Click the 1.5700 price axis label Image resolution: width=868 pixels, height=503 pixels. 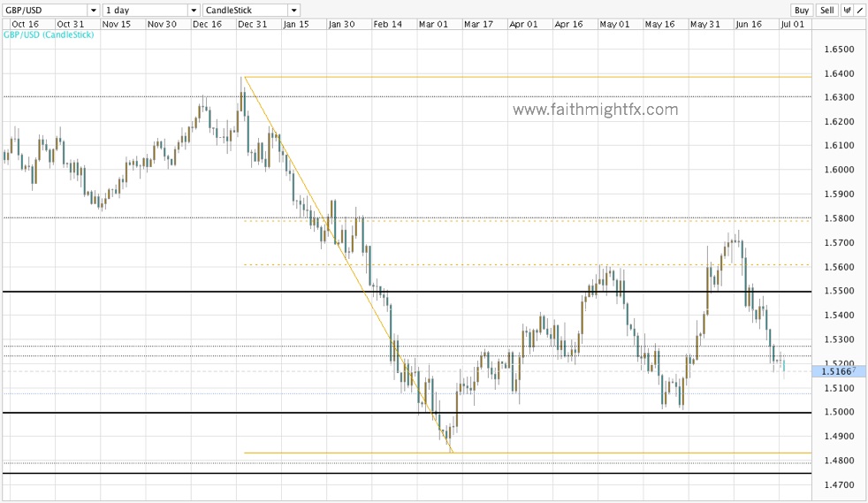pyautogui.click(x=839, y=243)
